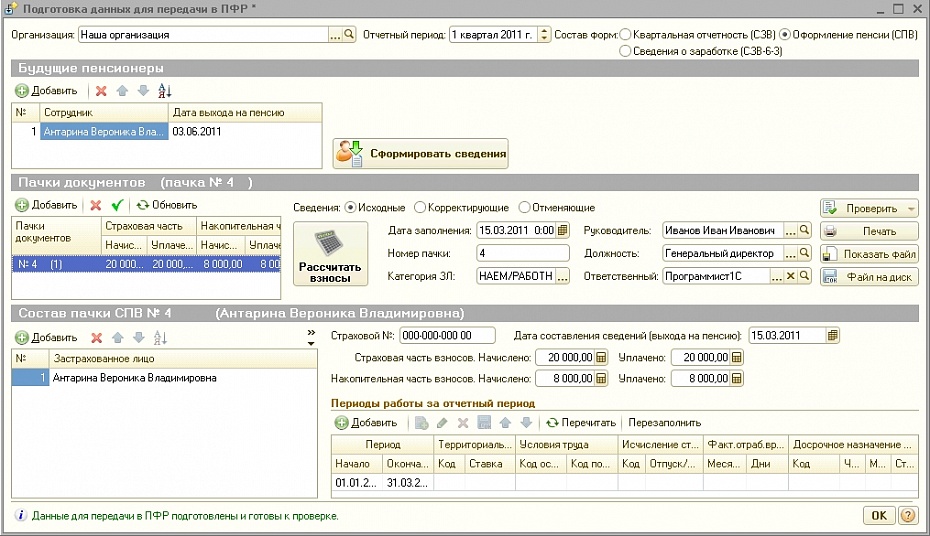This screenshot has width=930, height=536.
Task: Clear Ответственный field with X icon
Action: point(791,276)
